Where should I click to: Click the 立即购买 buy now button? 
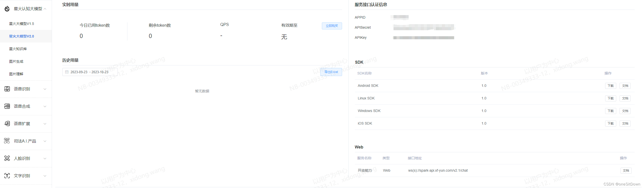[x=332, y=26]
